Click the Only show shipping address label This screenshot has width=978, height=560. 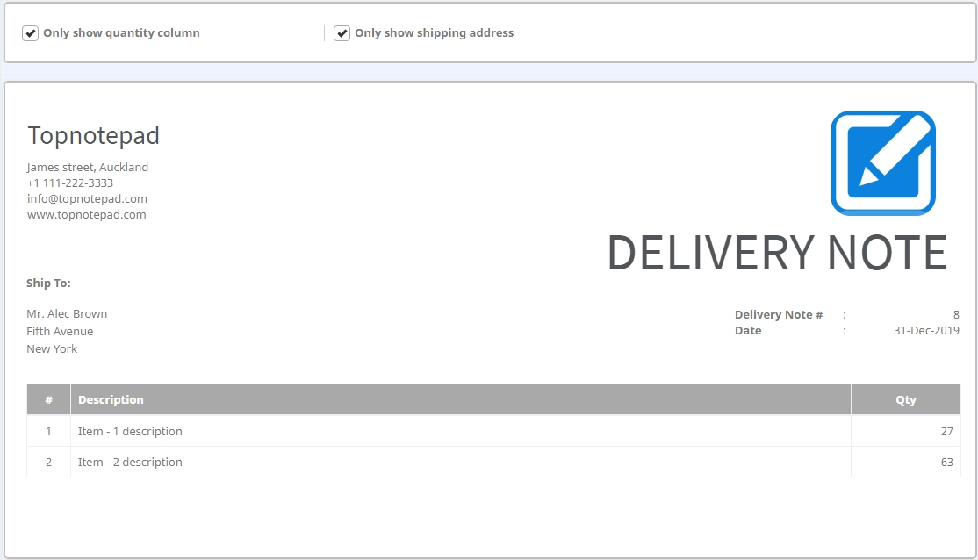pyautogui.click(x=434, y=33)
